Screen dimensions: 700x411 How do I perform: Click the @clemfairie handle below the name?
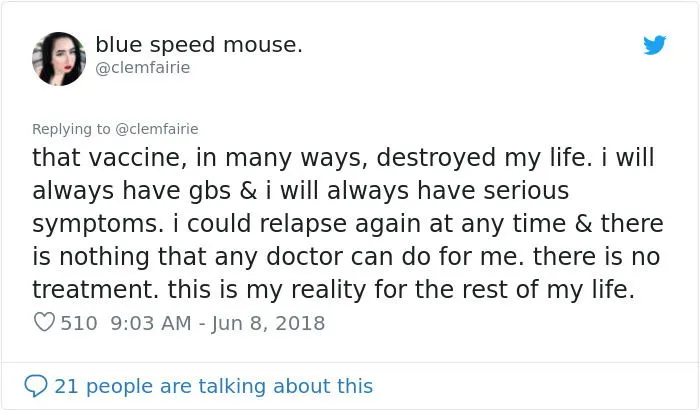[x=143, y=68]
